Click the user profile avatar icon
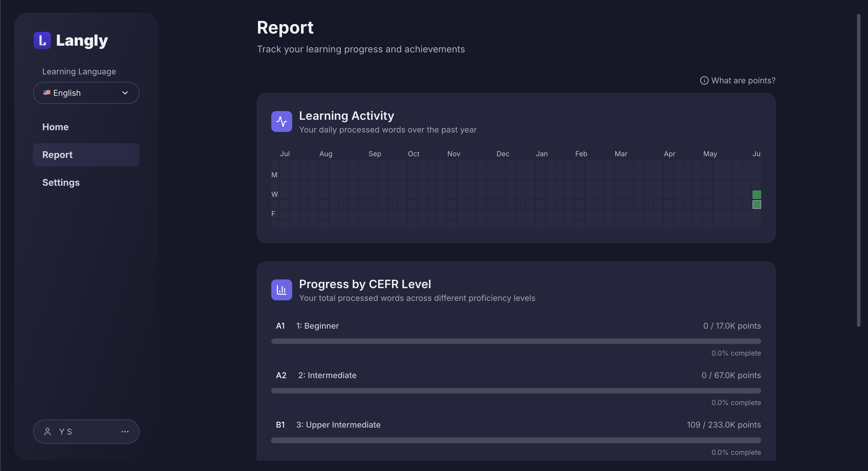The width and height of the screenshot is (868, 471). click(47, 432)
